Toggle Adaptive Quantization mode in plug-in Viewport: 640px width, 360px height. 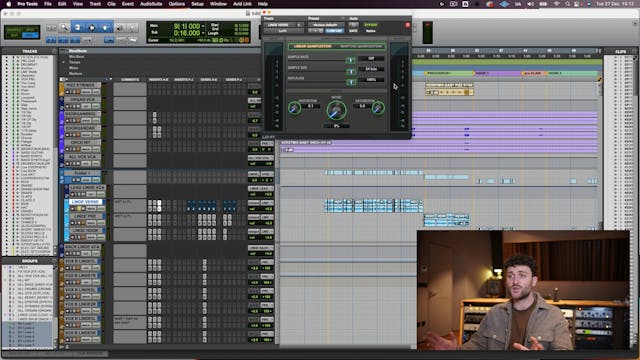pyautogui.click(x=360, y=47)
